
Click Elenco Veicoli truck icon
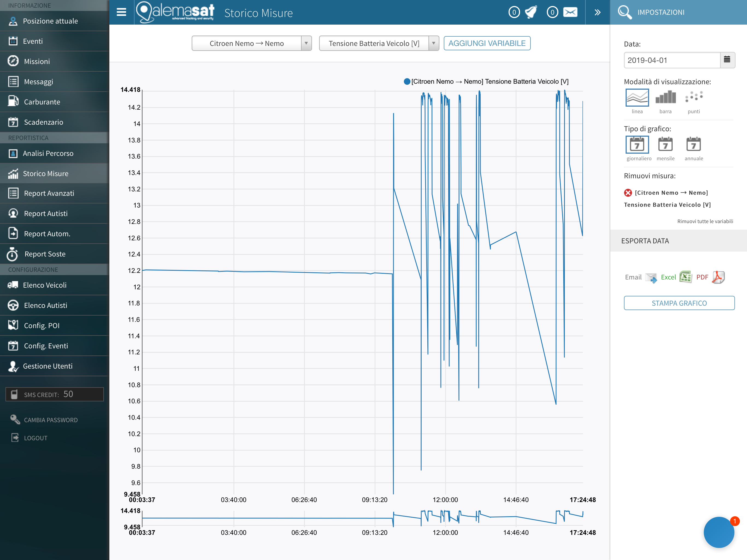[13, 285]
